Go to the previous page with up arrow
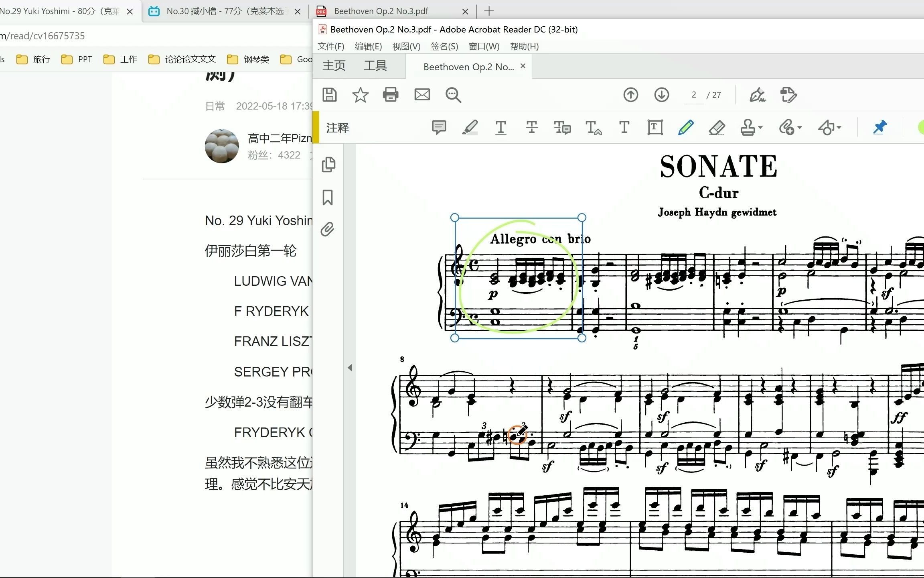Screen dimensions: 924x578 [631, 95]
